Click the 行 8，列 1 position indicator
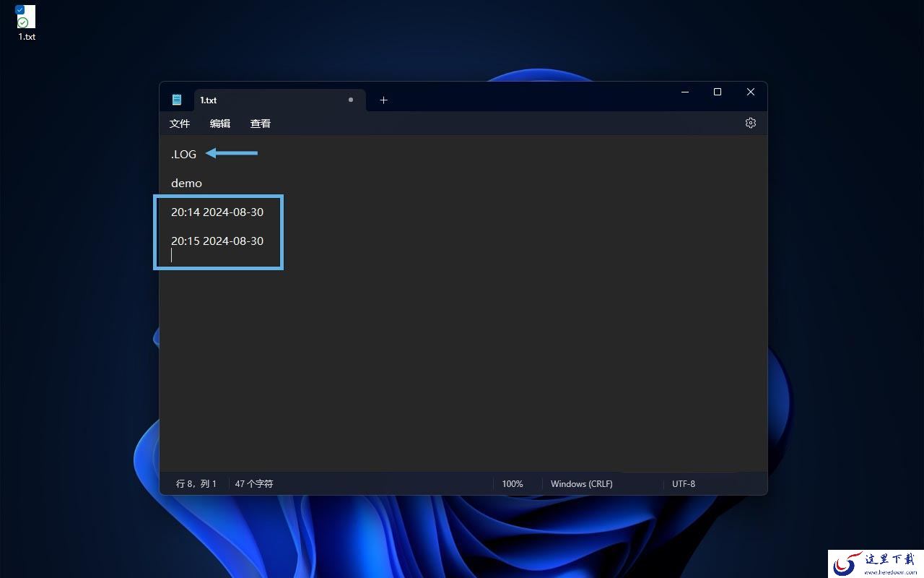The height and width of the screenshot is (578, 924). (196, 483)
